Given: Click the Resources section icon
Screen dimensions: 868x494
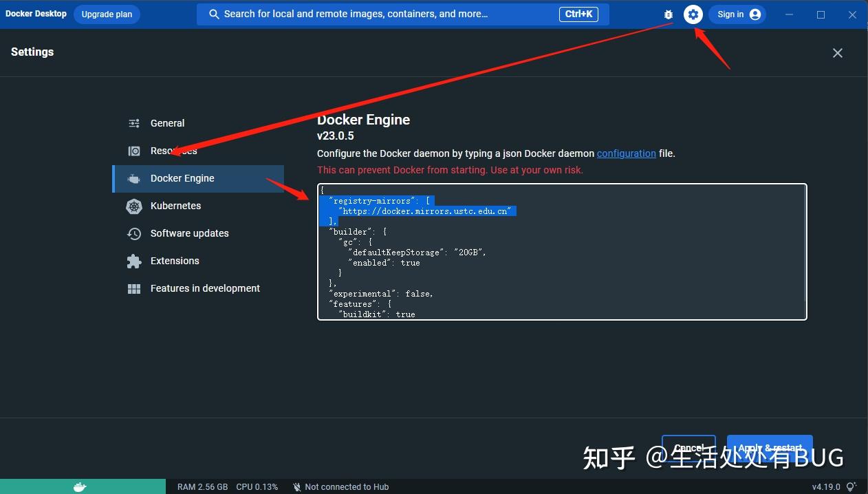Looking at the screenshot, I should click(x=134, y=151).
